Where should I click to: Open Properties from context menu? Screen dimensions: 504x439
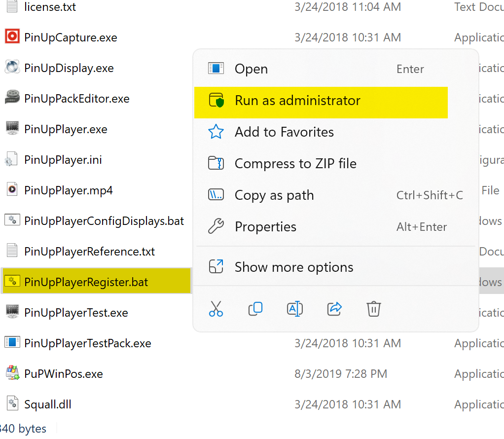click(x=265, y=227)
